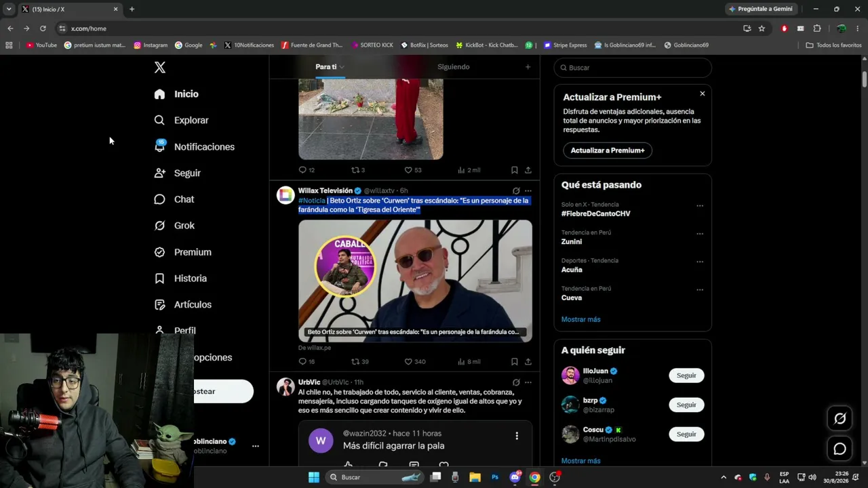Click the x.com/home address bar
The width and height of the screenshot is (868, 488).
pos(400,28)
